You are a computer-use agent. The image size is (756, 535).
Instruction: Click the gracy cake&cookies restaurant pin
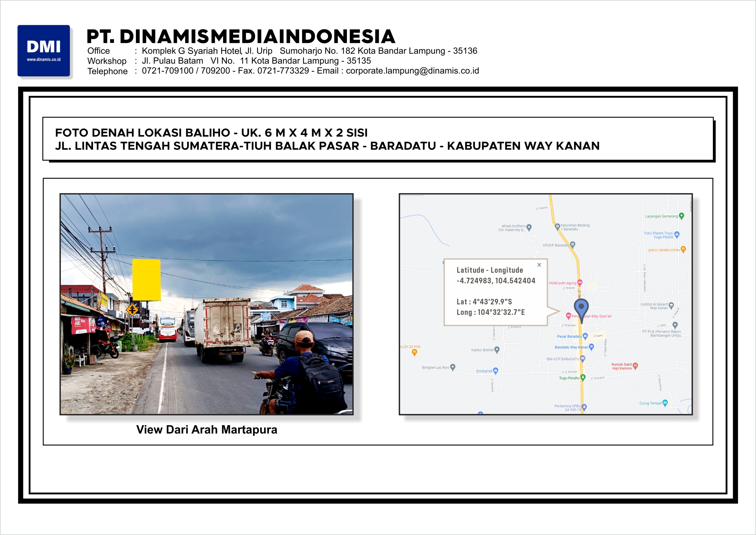pyautogui.click(x=683, y=249)
